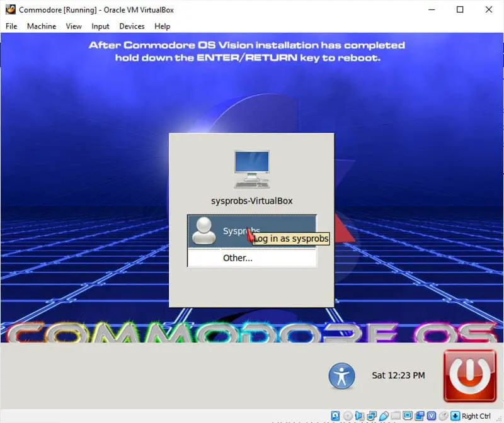Click the recording status icon with stacked screens

click(420, 416)
